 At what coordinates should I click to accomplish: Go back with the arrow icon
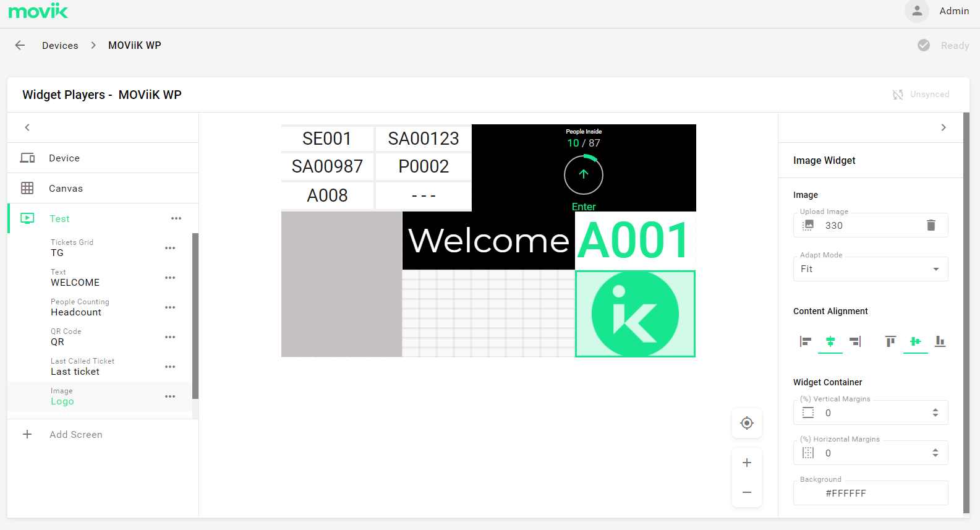coord(20,45)
